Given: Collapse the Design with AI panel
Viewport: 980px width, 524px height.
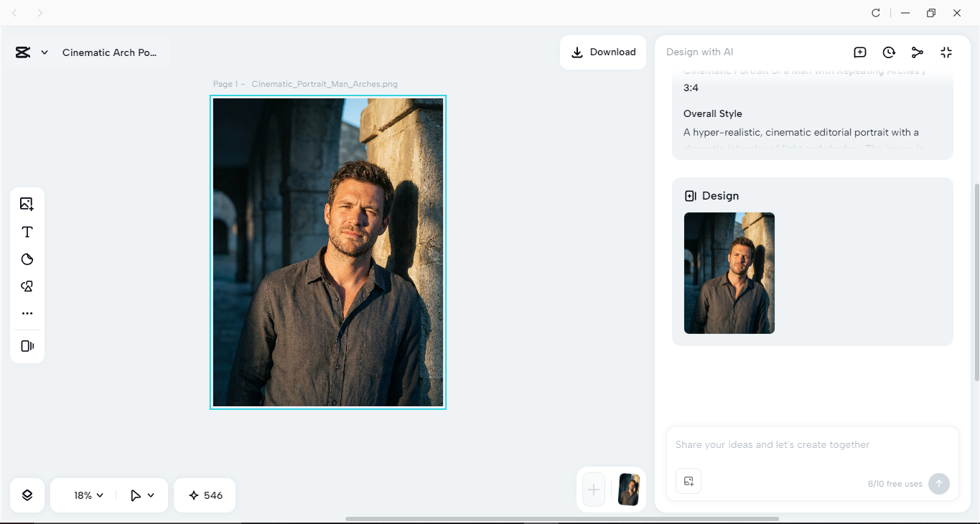Looking at the screenshot, I should pos(946,52).
